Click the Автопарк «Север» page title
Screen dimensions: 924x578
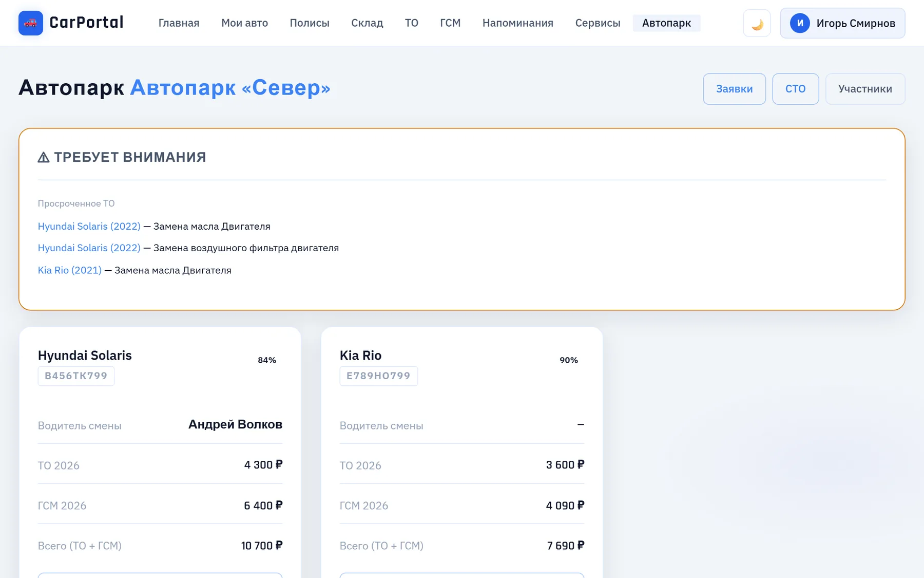[230, 88]
